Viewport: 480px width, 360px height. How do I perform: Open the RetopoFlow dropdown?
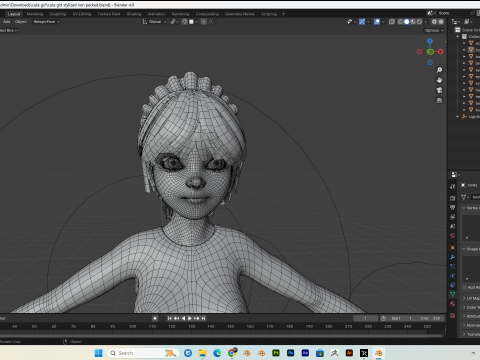pyautogui.click(x=46, y=22)
